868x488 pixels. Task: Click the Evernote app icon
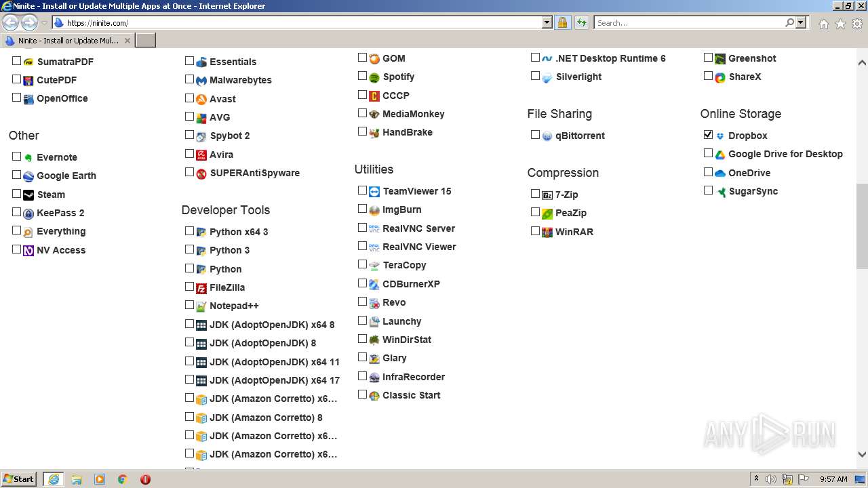[28, 157]
